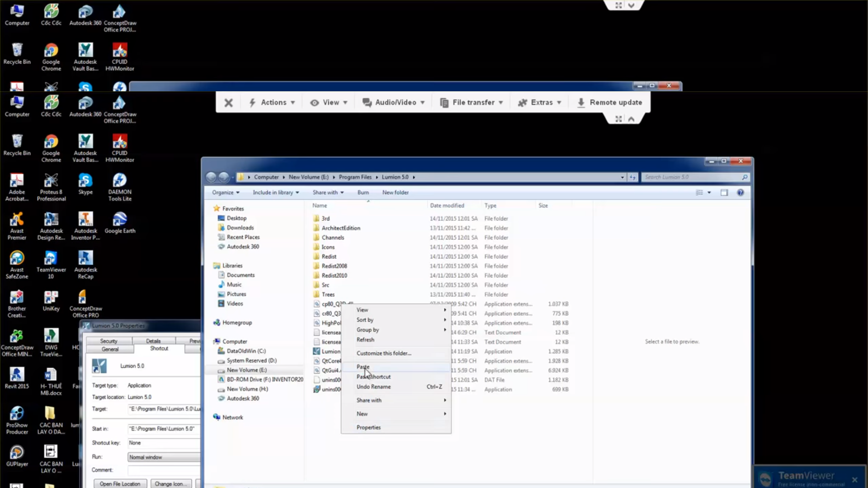Open the TeamViewer 10 desktop icon

(x=51, y=259)
